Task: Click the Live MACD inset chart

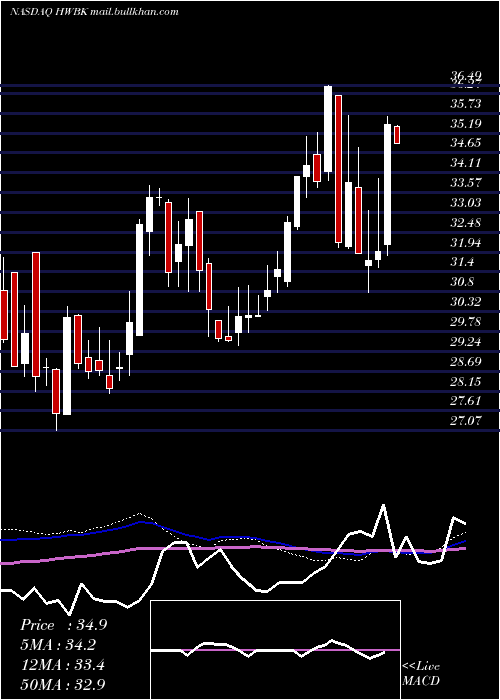Action: [275, 650]
